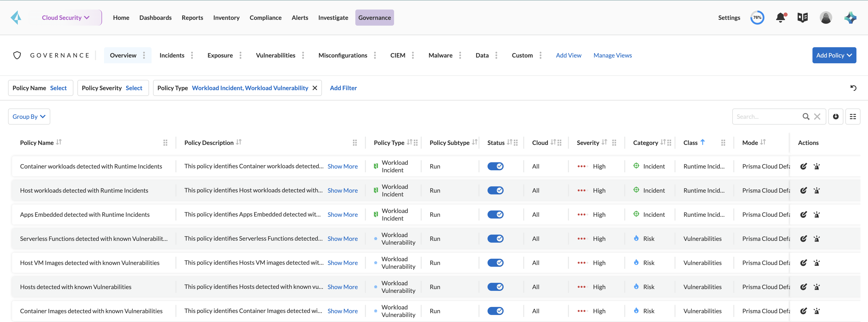The width and height of the screenshot is (868, 322).
Task: Go to the Compliance menu
Action: (265, 18)
